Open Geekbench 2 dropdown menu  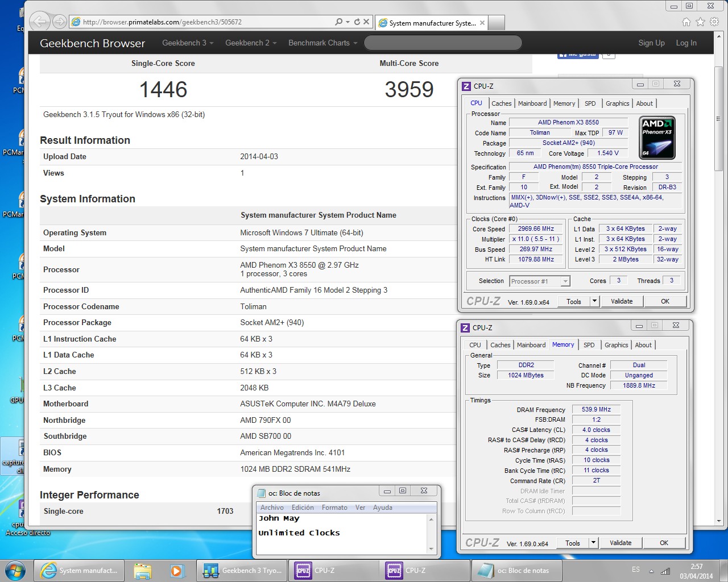251,43
